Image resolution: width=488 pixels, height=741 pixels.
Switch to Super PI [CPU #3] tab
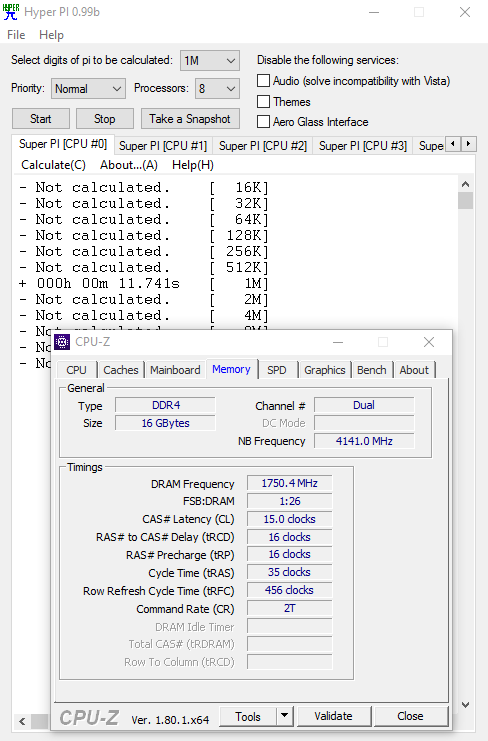363,146
